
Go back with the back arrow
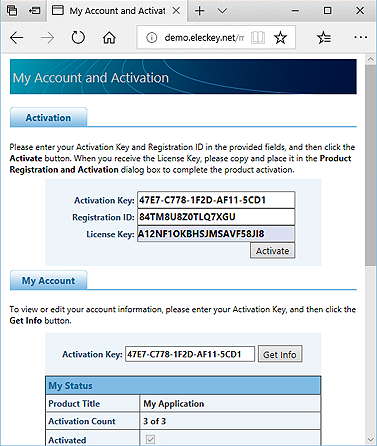pos(17,38)
